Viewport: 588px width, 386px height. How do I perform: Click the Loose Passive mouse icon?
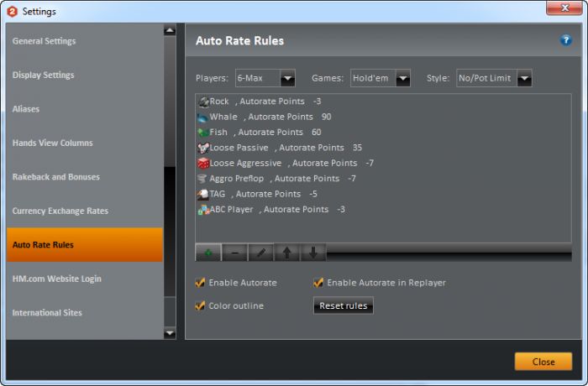click(x=203, y=148)
